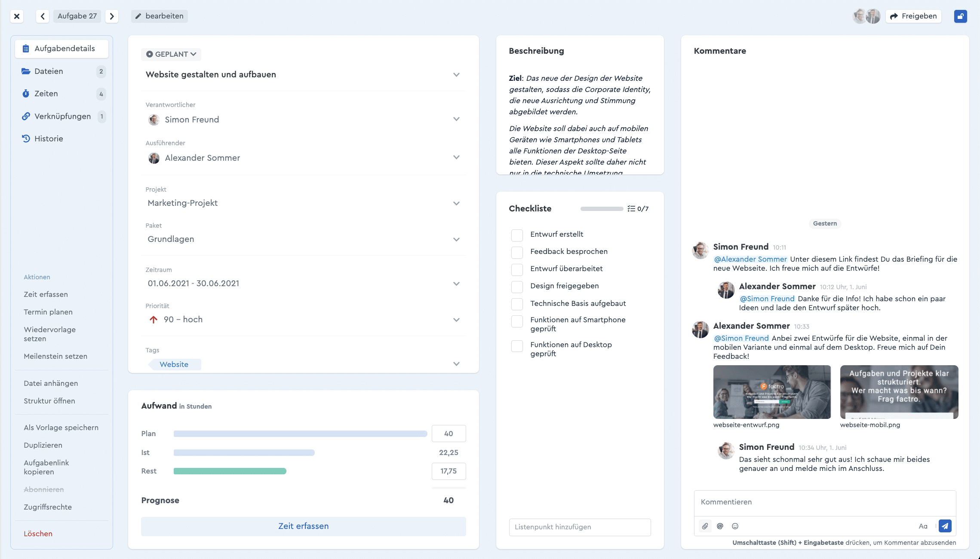Screen dimensions: 980x559
Task: Expand Projekt Marketing-Projekt dropdown chevron
Action: point(456,203)
